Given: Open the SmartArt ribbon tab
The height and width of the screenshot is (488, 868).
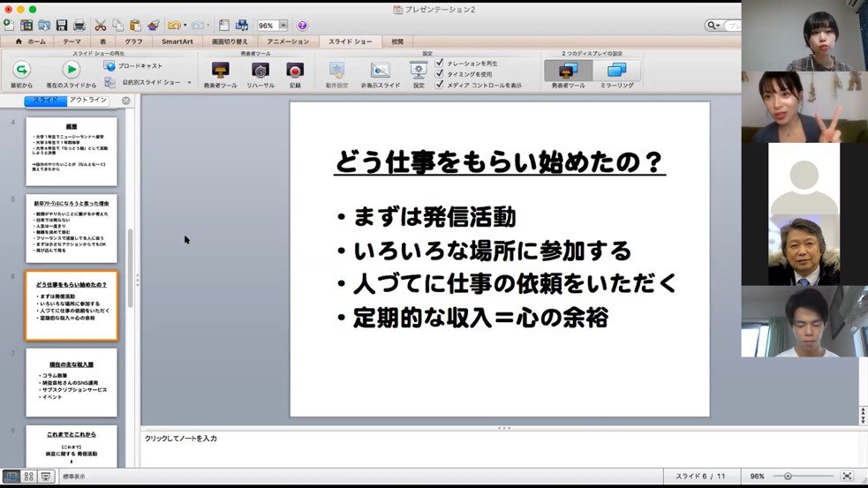Looking at the screenshot, I should click(177, 41).
